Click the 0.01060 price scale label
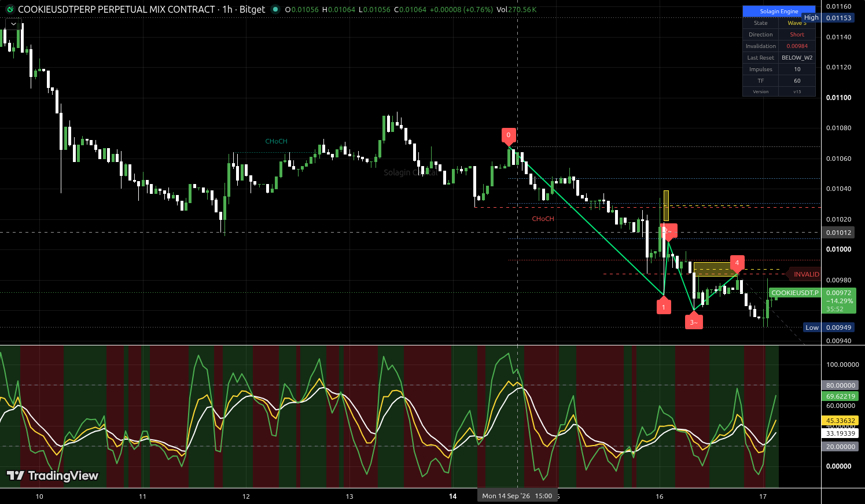This screenshot has height=504, width=865. 838,159
